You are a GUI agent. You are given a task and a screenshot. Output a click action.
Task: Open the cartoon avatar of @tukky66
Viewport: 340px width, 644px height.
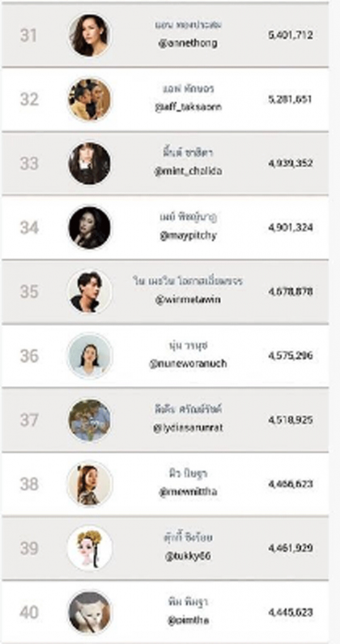pyautogui.click(x=89, y=548)
